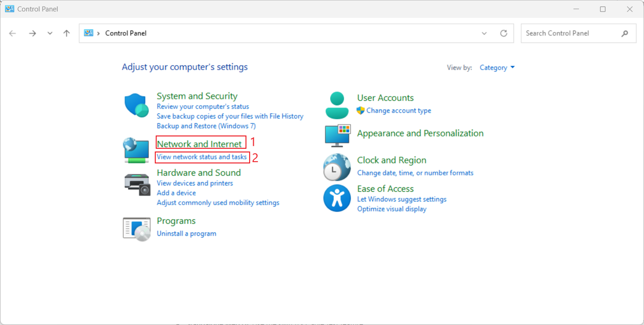The width and height of the screenshot is (644, 325).
Task: Click the Appearance and Personalization monitor icon
Action: tap(337, 136)
